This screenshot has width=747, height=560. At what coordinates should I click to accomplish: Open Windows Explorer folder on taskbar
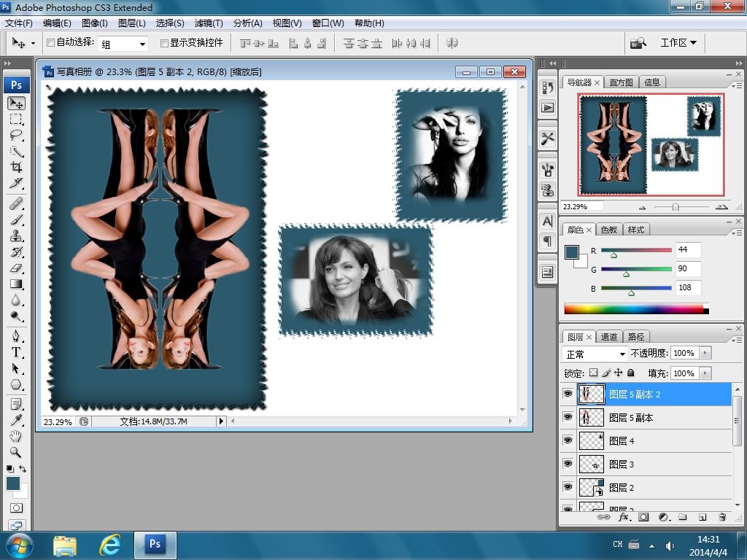[x=65, y=545]
